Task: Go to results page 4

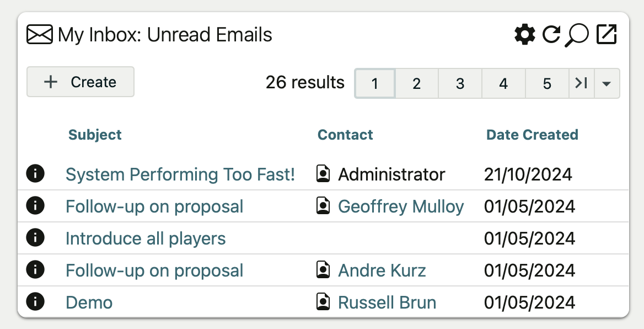Action: [x=503, y=83]
